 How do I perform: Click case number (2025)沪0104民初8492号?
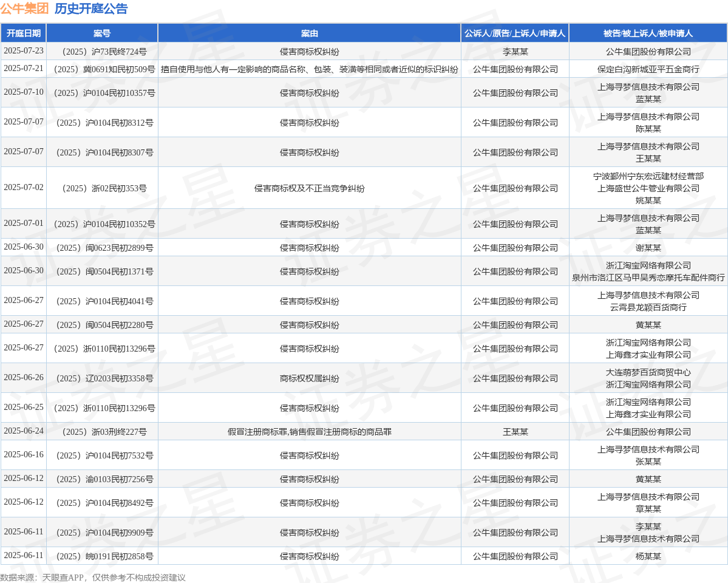click(x=102, y=503)
